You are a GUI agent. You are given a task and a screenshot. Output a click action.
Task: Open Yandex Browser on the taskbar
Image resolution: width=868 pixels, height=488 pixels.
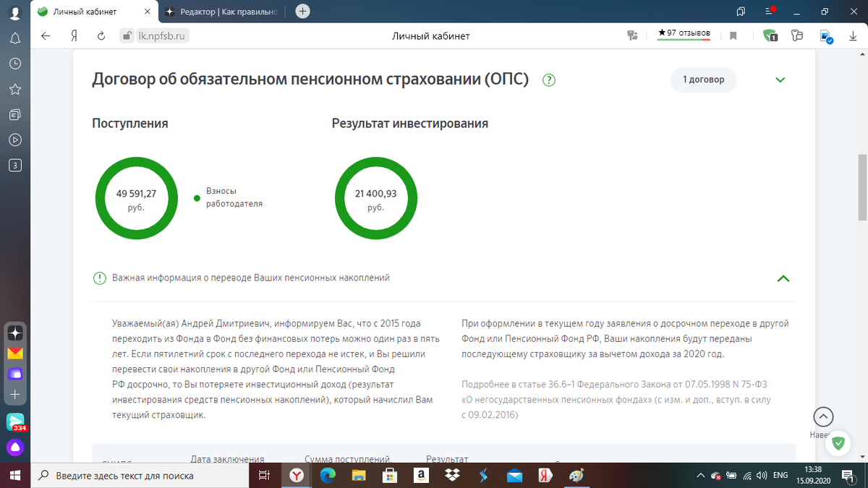click(x=297, y=476)
